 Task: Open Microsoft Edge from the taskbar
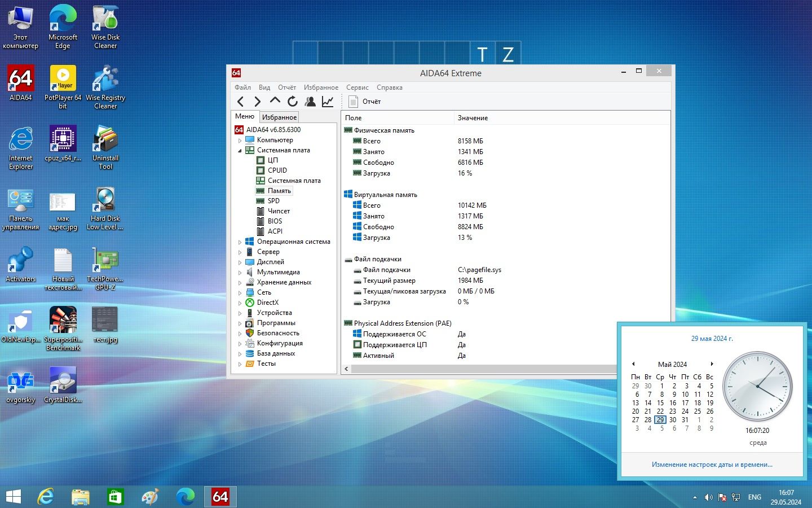click(x=185, y=497)
